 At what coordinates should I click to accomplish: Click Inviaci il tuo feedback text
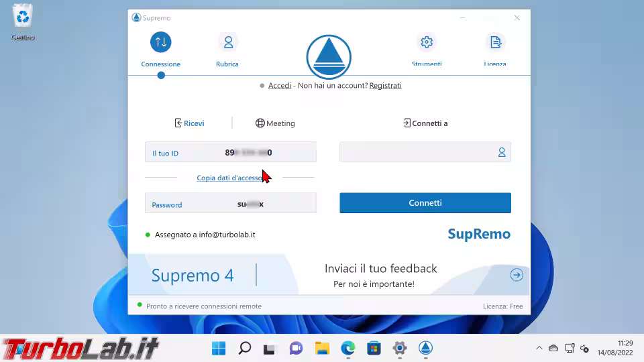pyautogui.click(x=381, y=268)
